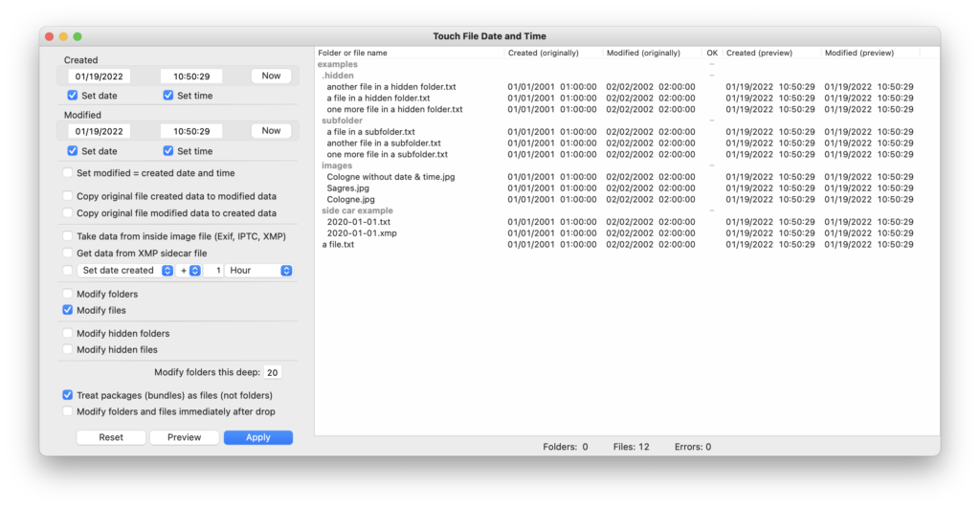Edit the Modified time field
The height and width of the screenshot is (508, 980).
click(191, 131)
